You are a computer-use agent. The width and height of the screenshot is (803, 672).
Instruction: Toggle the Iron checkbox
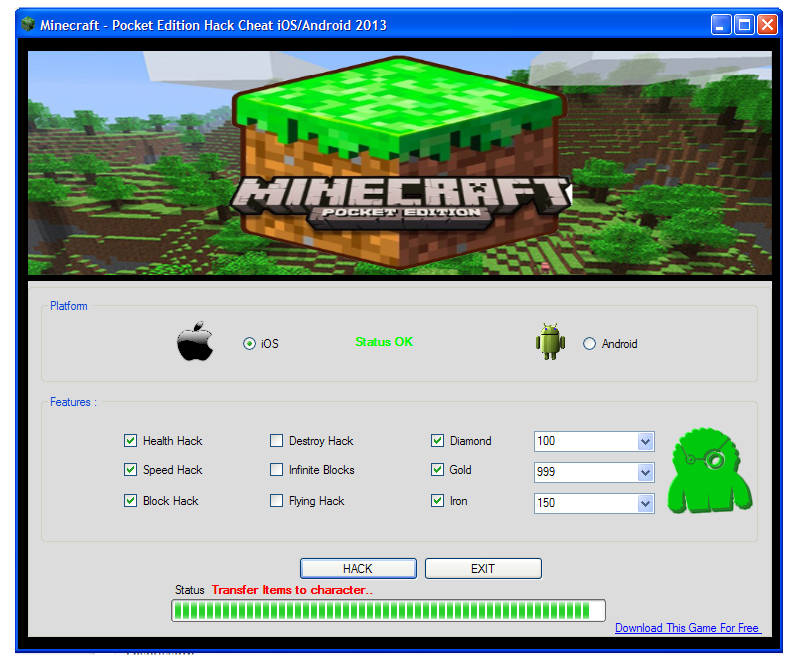(x=437, y=501)
